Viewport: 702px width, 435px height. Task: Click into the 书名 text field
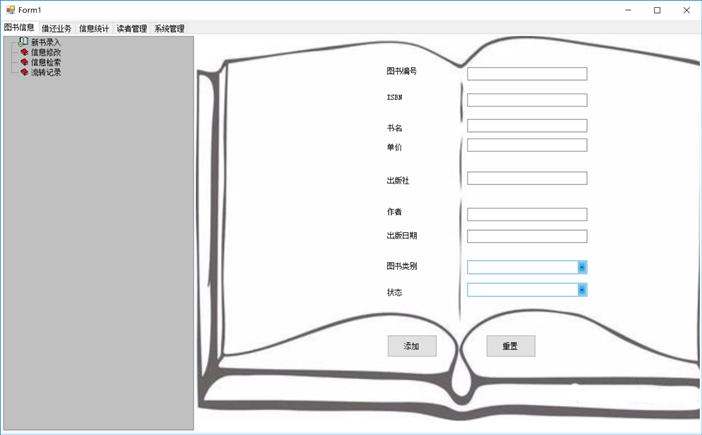click(526, 126)
